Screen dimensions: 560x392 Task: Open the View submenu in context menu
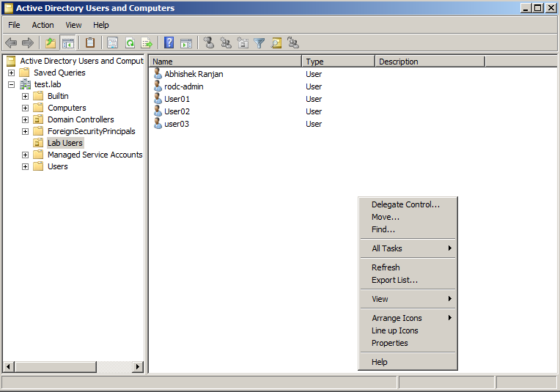408,299
